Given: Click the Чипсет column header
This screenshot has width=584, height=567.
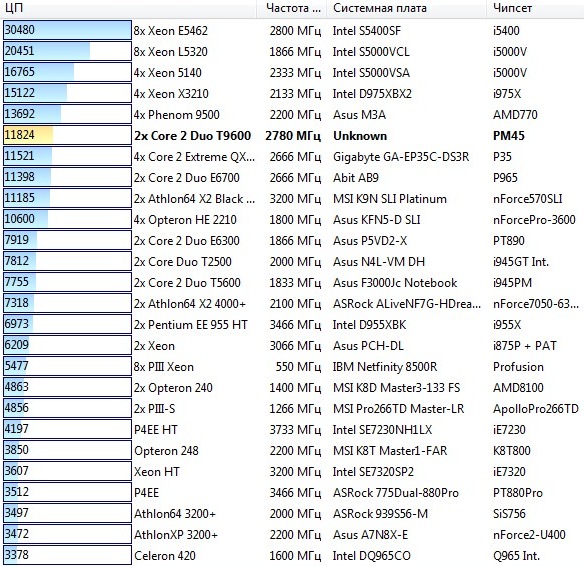Looking at the screenshot, I should [x=535, y=8].
